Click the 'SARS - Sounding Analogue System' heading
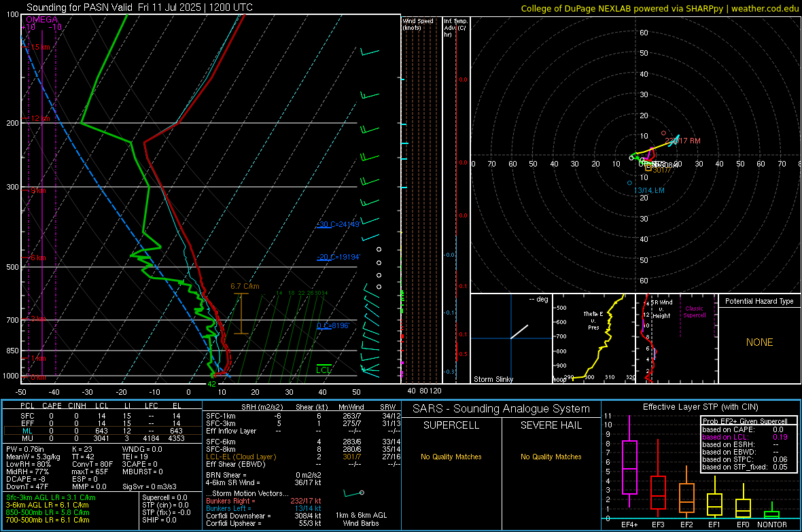Screen dimensions: 802x532 [x=502, y=409]
